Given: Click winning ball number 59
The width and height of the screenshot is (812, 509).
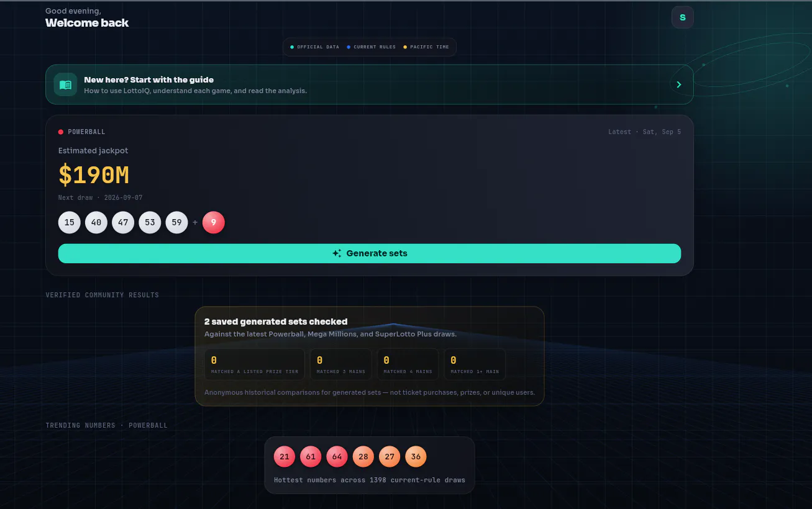Looking at the screenshot, I should (x=176, y=222).
